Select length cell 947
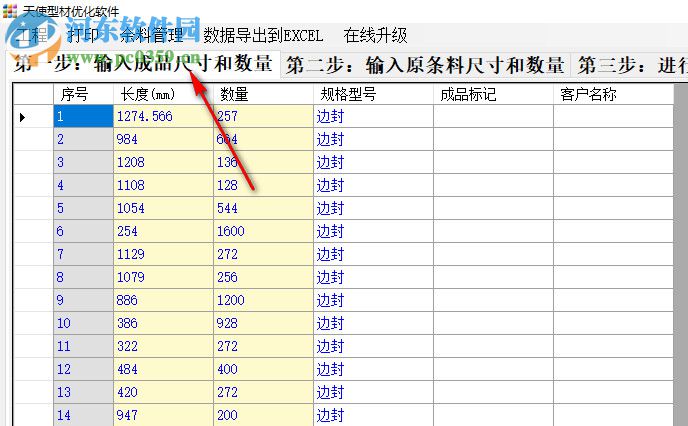This screenshot has width=688, height=426. click(163, 415)
